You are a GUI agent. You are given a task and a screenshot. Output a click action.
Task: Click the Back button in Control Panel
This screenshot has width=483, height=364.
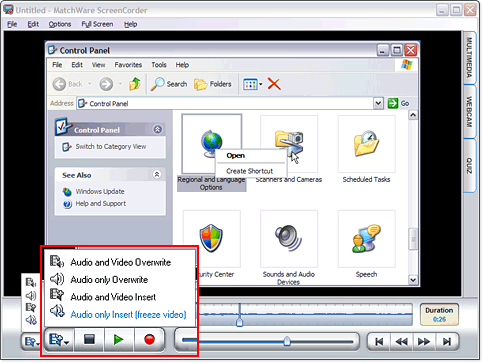68,84
